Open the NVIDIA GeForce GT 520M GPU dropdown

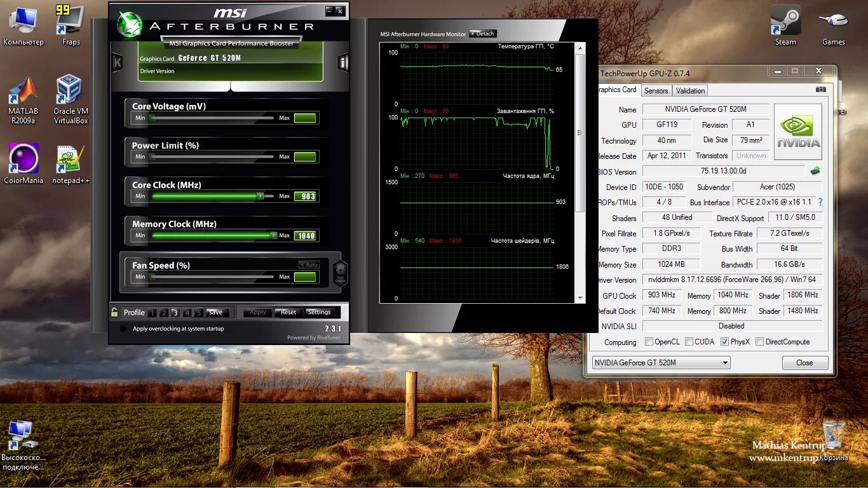(x=661, y=363)
